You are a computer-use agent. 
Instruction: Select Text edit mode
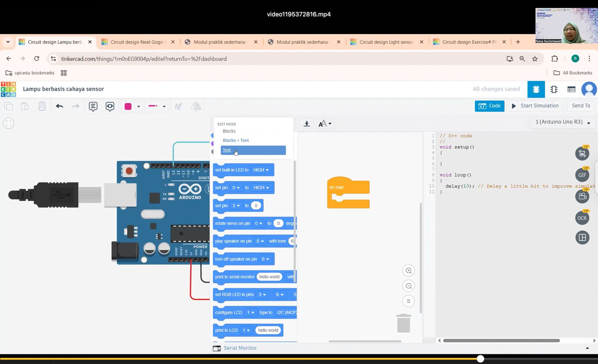click(x=253, y=150)
